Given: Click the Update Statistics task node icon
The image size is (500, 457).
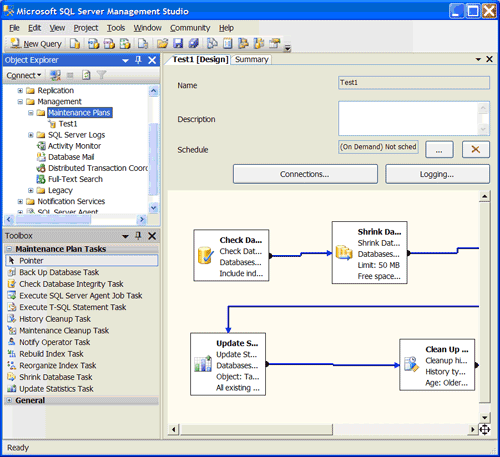Looking at the screenshot, I should 203,364.
